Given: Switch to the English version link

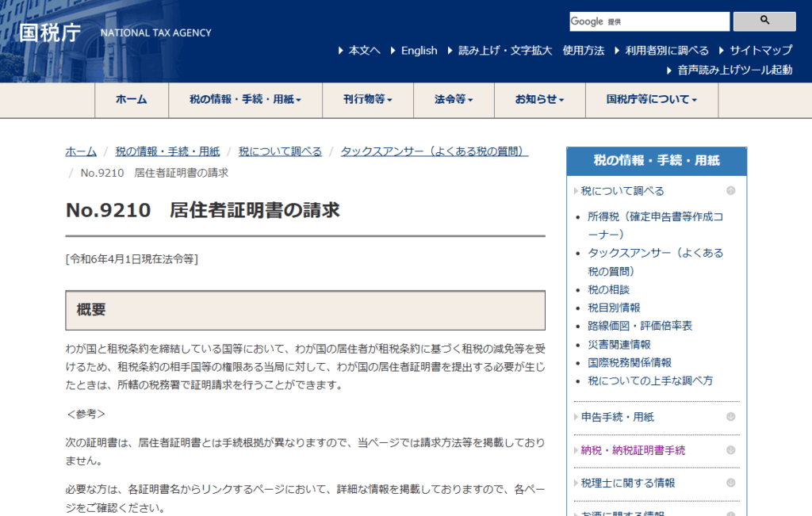Looking at the screenshot, I should (419, 51).
